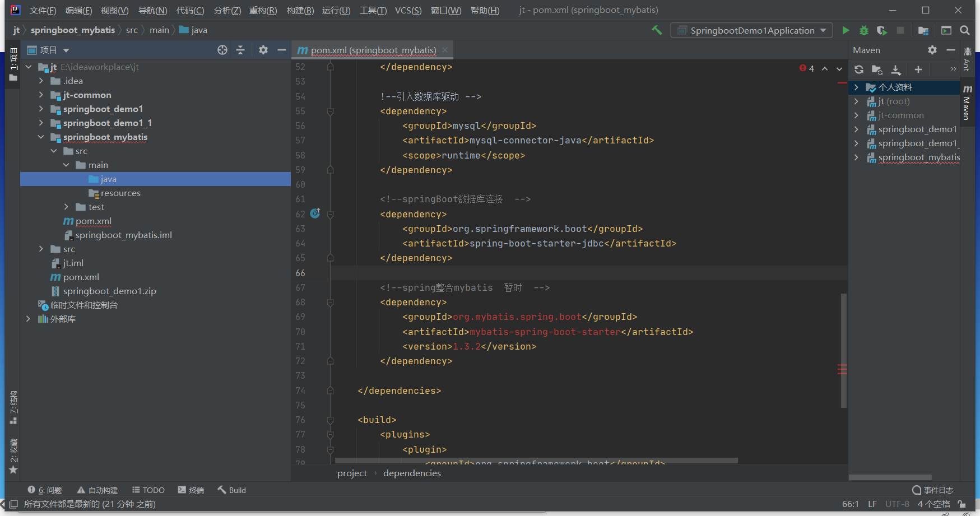Image resolution: width=980 pixels, height=516 pixels.
Task: Toggle the Maven side tool window
Action: pyautogui.click(x=968, y=102)
